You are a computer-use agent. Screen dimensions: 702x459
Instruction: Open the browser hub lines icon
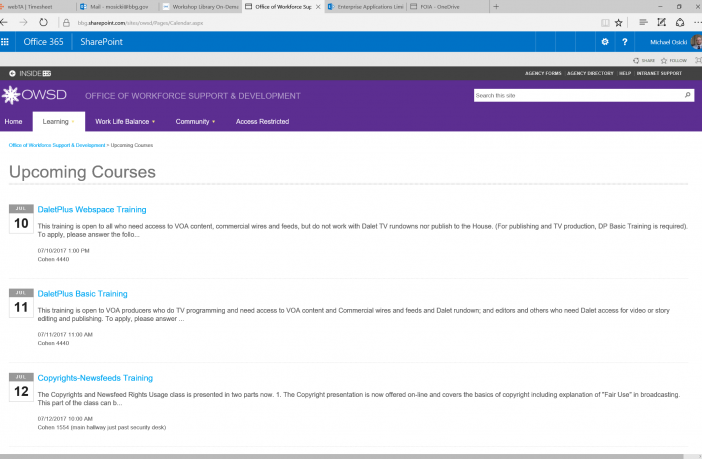click(643, 22)
